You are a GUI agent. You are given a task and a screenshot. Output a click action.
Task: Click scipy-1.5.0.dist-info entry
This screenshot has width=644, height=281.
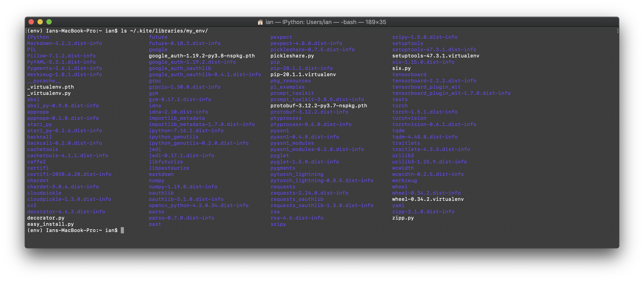tap(425, 37)
